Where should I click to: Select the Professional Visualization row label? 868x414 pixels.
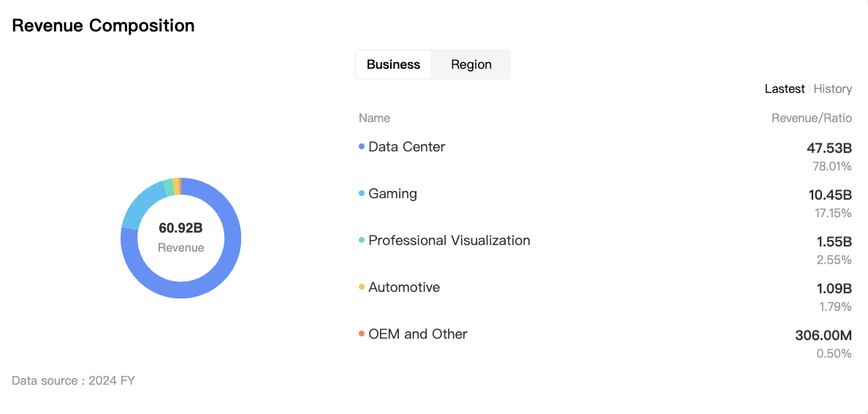pos(449,241)
